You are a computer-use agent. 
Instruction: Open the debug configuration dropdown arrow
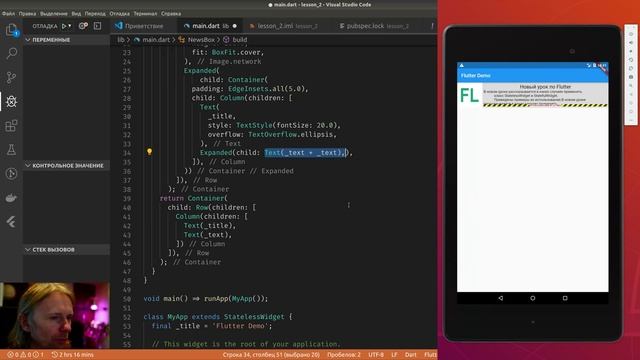(70, 26)
